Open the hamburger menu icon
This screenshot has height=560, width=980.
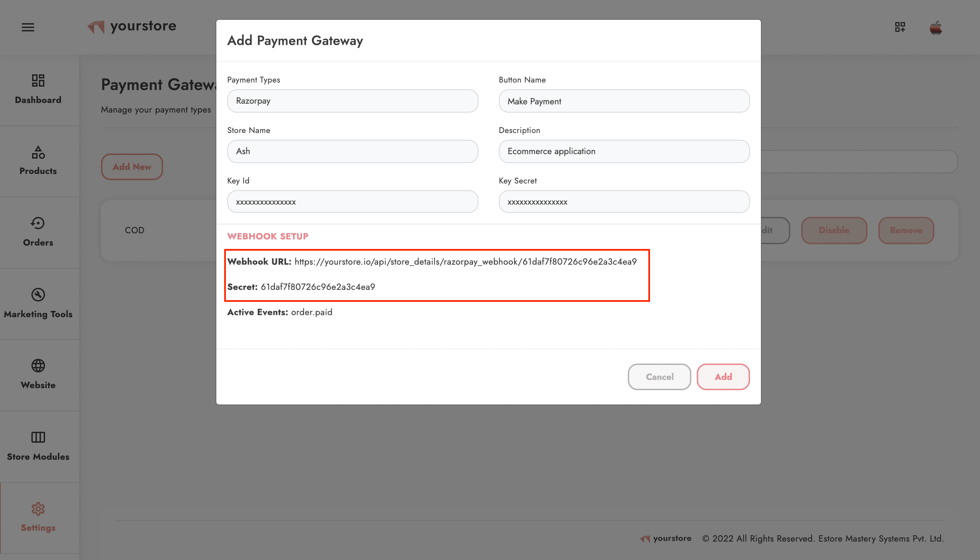[x=28, y=27]
